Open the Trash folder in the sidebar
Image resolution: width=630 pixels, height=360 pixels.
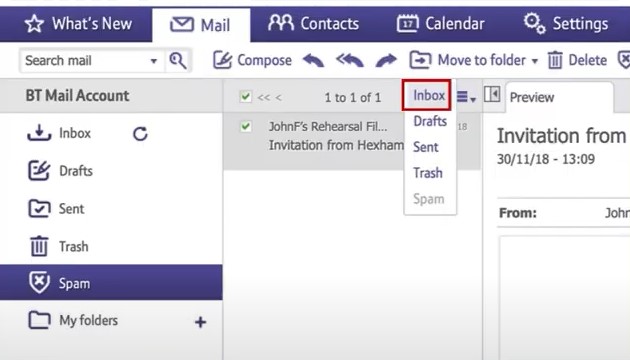pos(59,246)
